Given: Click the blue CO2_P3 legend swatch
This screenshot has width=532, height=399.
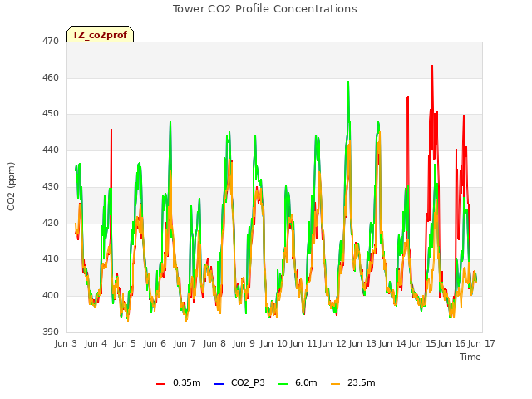Looking at the screenshot, I should (219, 384).
